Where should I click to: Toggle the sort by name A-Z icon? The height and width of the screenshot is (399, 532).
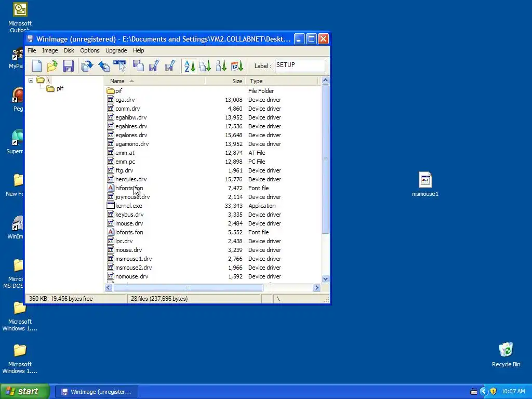[x=189, y=66]
